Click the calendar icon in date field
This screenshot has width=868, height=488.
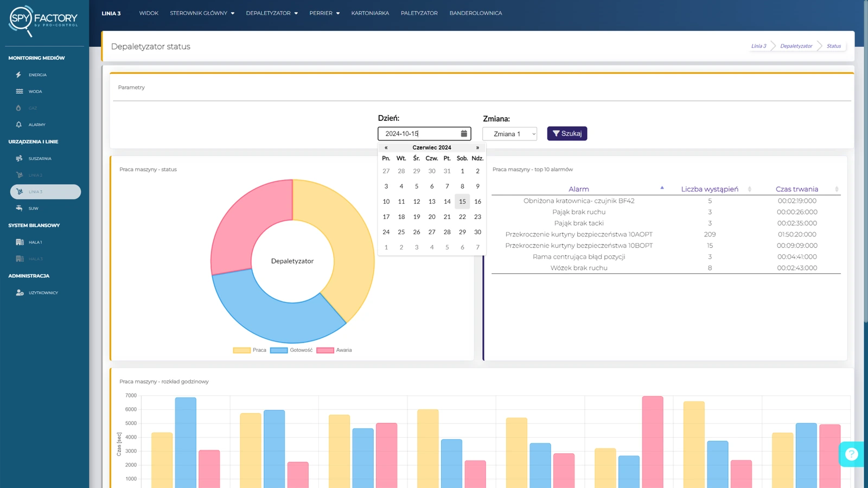tap(464, 133)
